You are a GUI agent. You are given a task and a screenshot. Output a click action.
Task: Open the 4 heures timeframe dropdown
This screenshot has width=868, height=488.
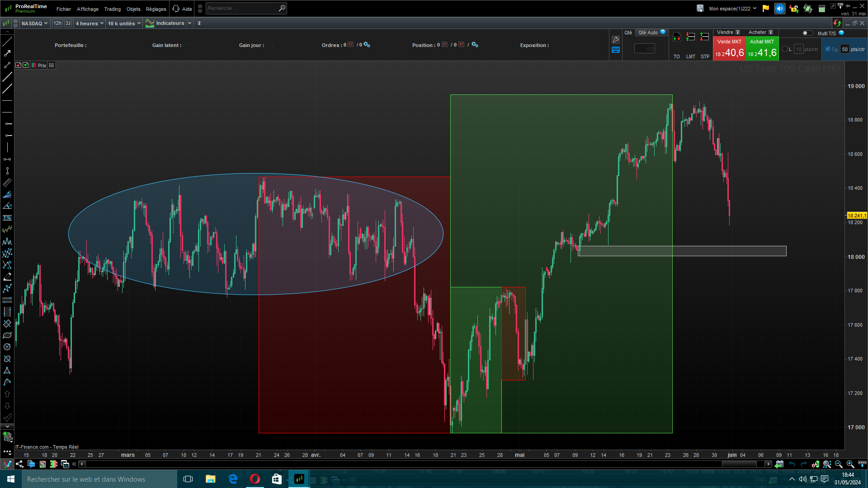[90, 23]
